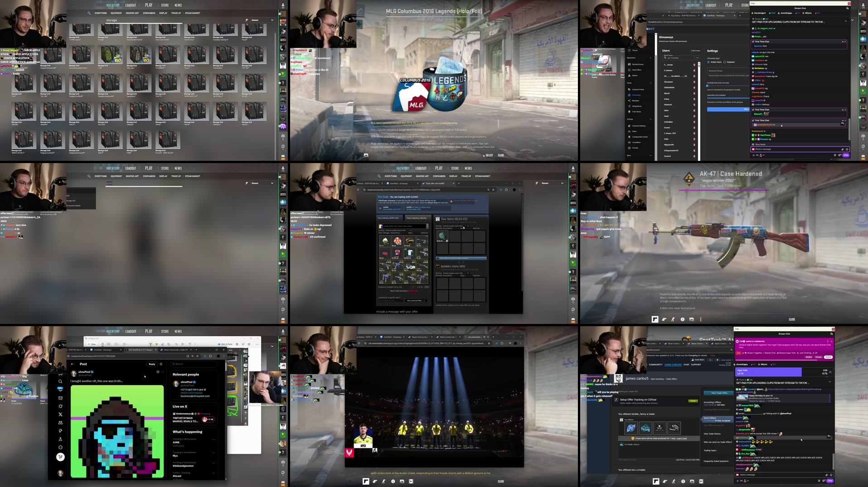The image size is (868, 487).
Task: Open pixel-art NFT image in ohnePixel post
Action: pyautogui.click(x=117, y=431)
